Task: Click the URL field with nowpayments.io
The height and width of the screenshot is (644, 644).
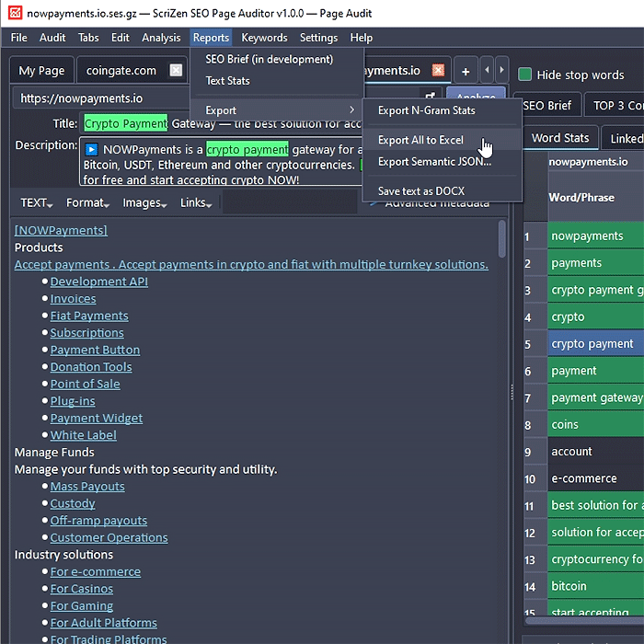Action: [x=103, y=98]
